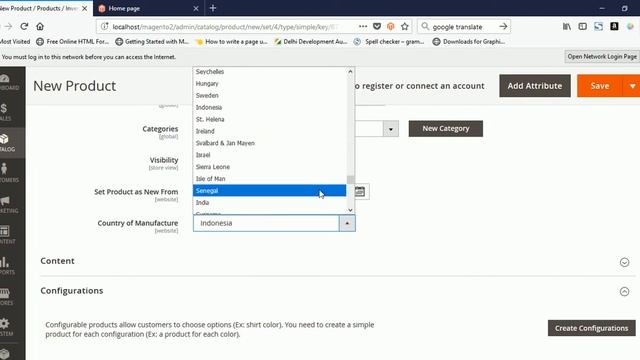640x360 pixels.
Task: Open the Library icon in Firefox toolbar
Action: (x=567, y=27)
